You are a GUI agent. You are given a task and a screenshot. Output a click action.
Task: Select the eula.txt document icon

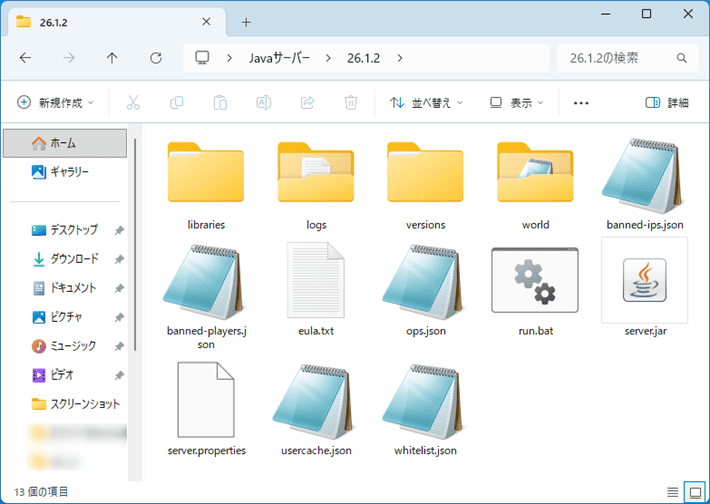(316, 280)
